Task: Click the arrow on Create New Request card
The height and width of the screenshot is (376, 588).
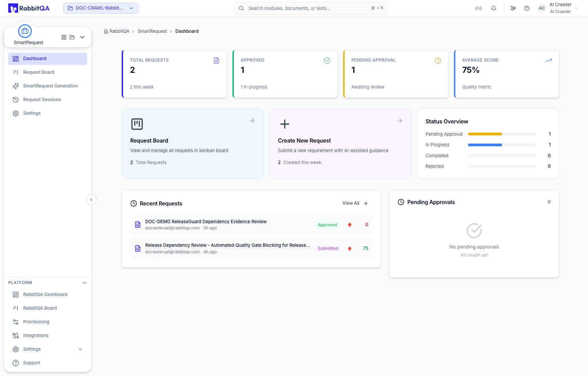Action: tap(400, 121)
